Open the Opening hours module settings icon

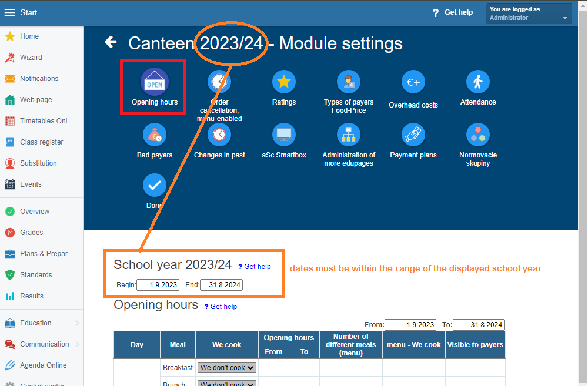click(x=155, y=82)
